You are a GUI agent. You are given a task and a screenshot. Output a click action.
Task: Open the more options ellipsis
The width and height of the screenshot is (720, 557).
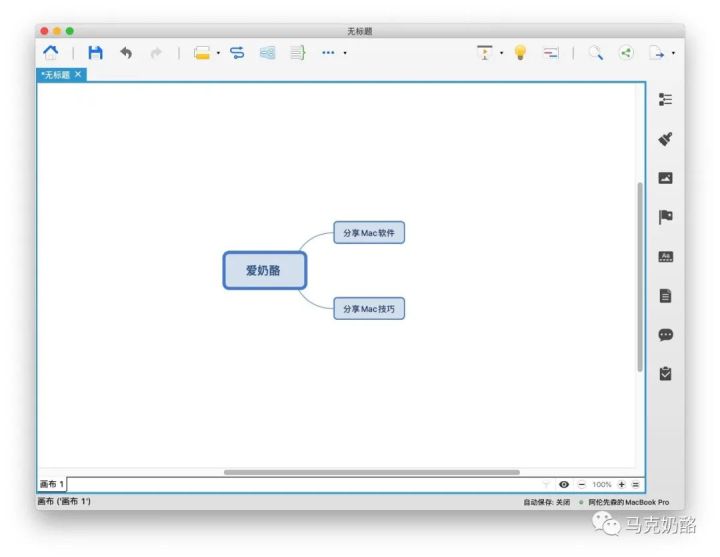pyautogui.click(x=328, y=53)
